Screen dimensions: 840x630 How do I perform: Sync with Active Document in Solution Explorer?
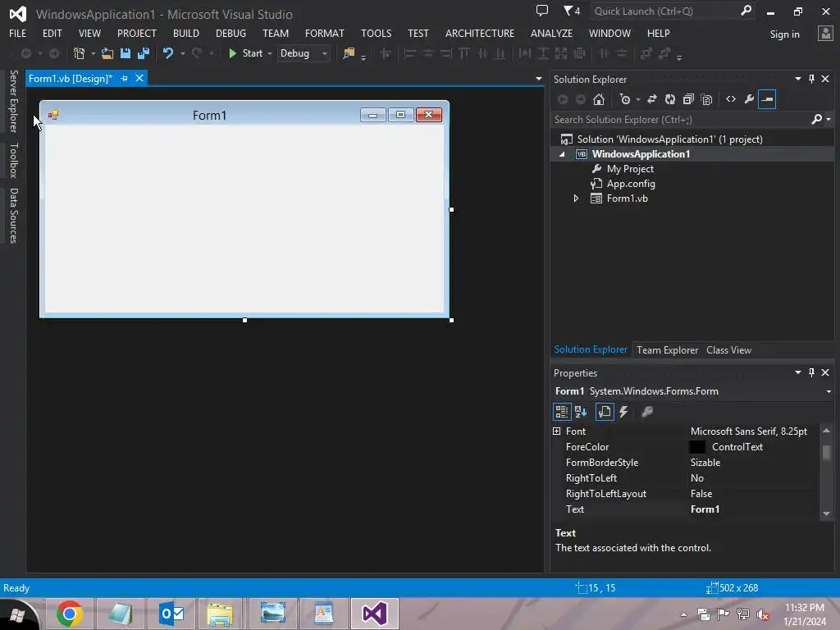pyautogui.click(x=652, y=99)
